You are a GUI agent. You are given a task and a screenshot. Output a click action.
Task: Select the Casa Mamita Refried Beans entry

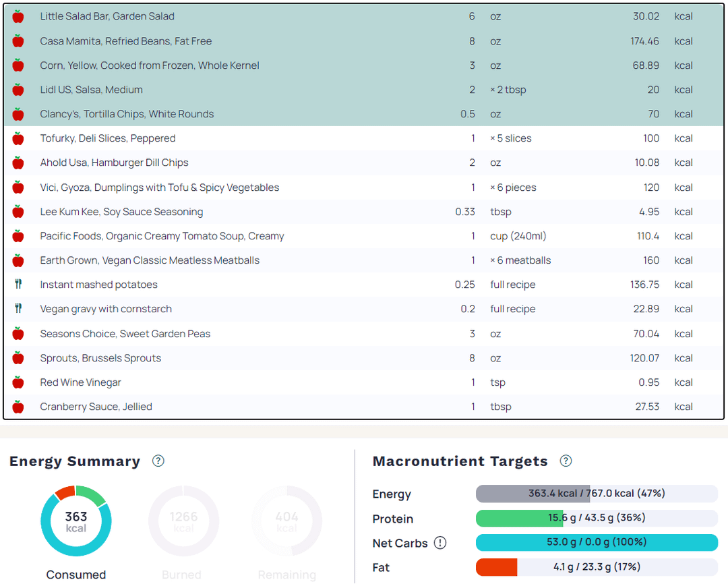125,41
